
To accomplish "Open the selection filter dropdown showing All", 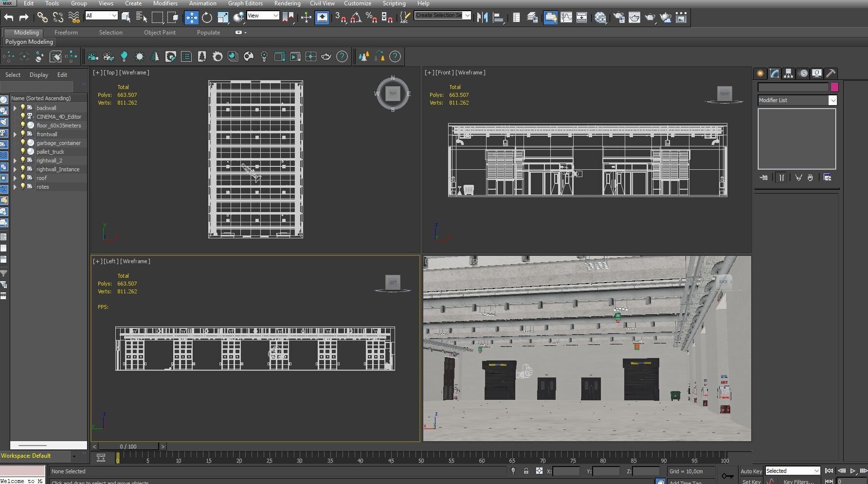I will coord(101,16).
